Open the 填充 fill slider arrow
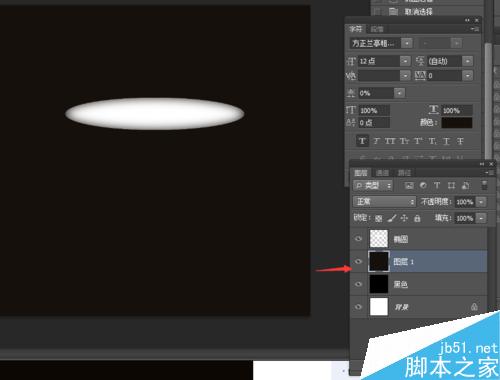Viewport: 500px width, 380px height. click(481, 218)
